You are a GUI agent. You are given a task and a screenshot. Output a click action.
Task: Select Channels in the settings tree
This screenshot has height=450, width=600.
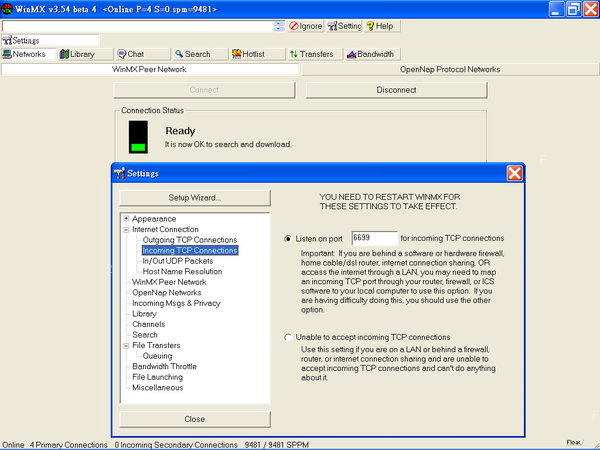tap(148, 324)
